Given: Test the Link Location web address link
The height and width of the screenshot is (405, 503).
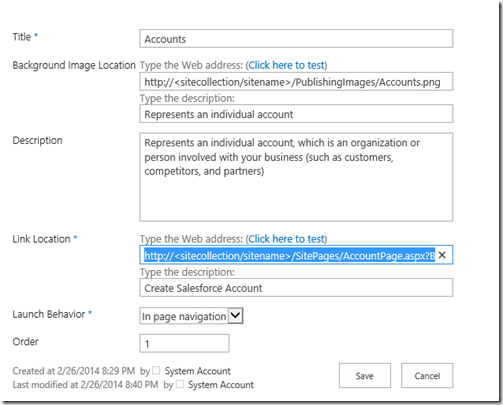Looking at the screenshot, I should click(286, 239).
